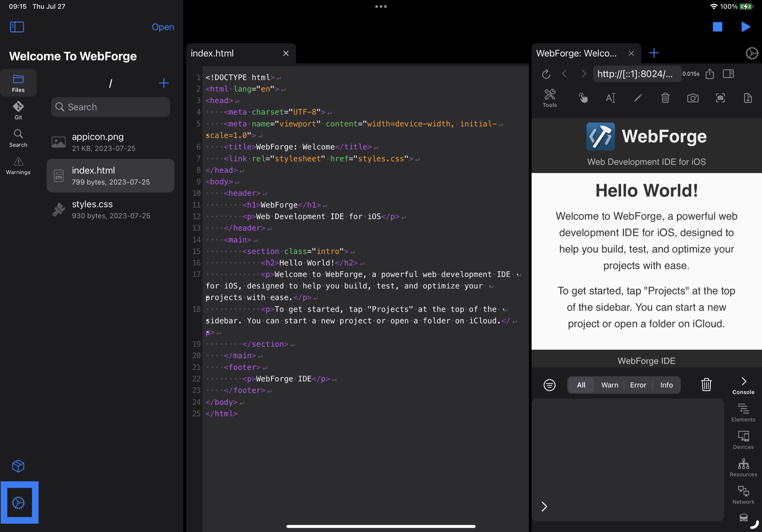This screenshot has width=762, height=532.
Task: Switch to Elements inspector panel
Action: click(x=743, y=413)
